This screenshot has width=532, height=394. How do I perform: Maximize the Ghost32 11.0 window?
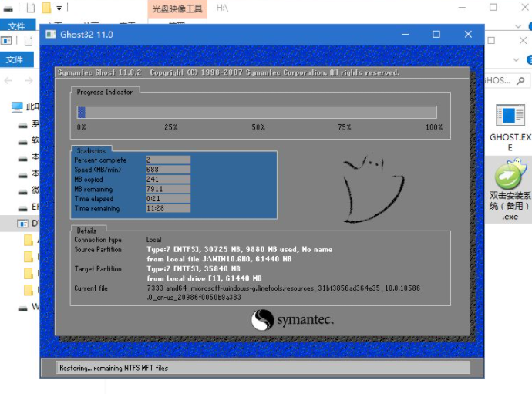tap(436, 35)
